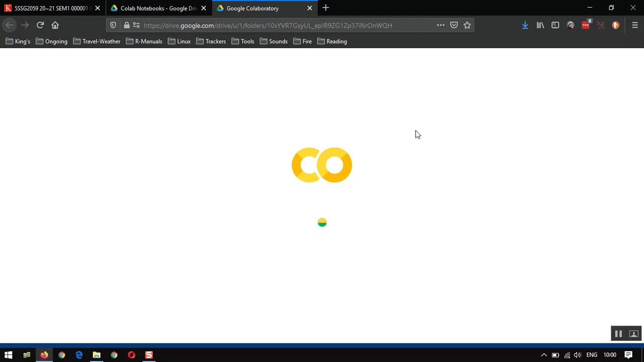Open the volume control

point(578,355)
